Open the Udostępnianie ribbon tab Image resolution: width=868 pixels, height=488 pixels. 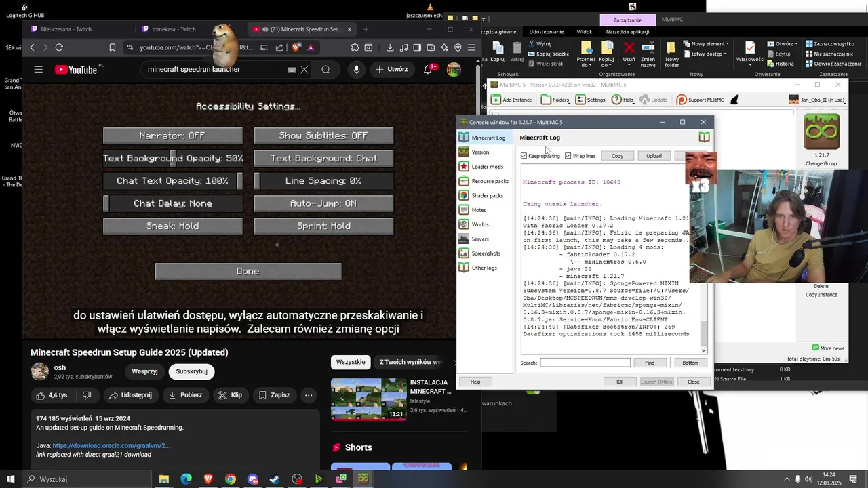click(x=547, y=31)
